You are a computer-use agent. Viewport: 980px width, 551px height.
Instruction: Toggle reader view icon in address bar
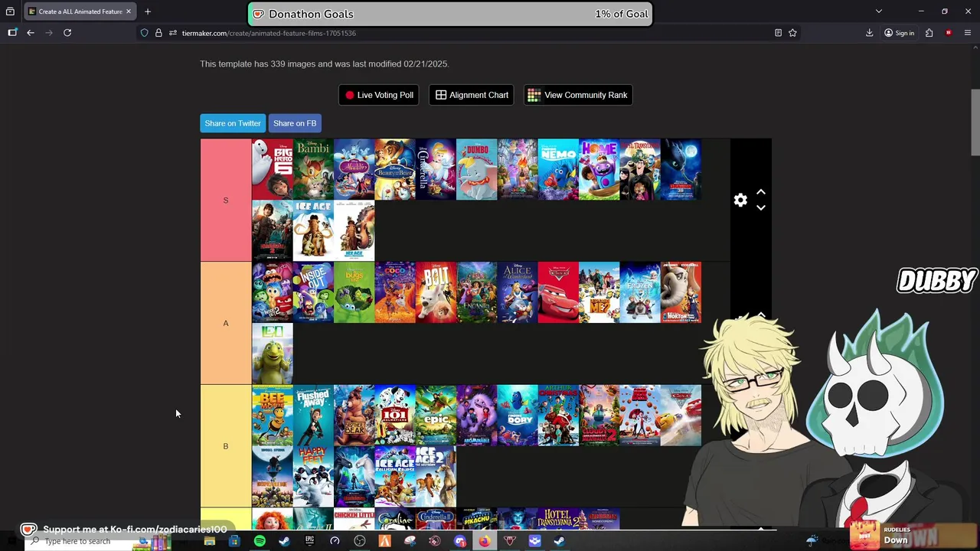pyautogui.click(x=778, y=33)
